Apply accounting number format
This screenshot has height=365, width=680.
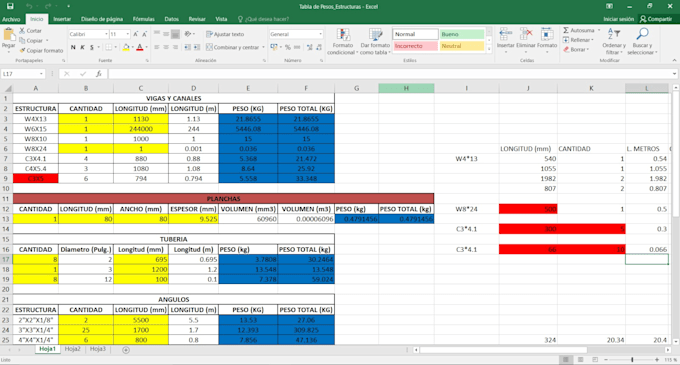(x=274, y=47)
